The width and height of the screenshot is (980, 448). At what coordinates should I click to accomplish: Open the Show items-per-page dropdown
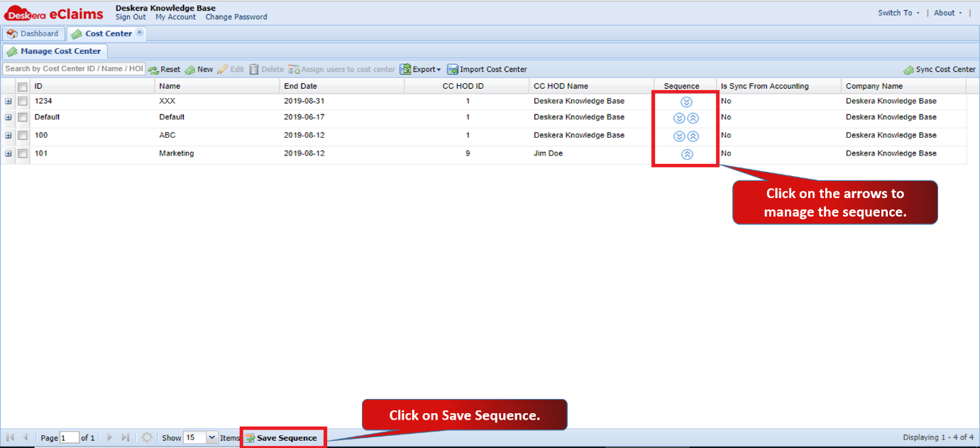[x=212, y=438]
